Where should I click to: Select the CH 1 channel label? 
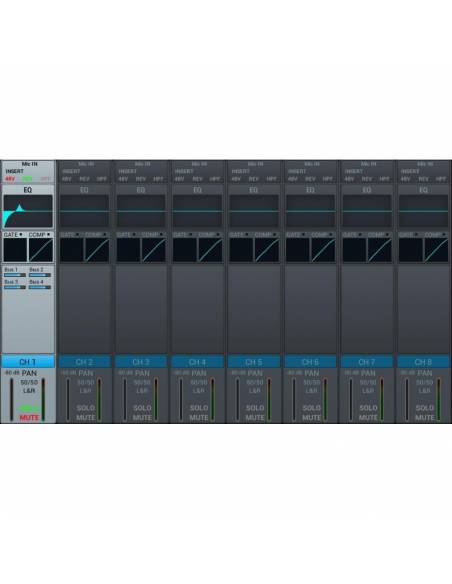tap(28, 362)
